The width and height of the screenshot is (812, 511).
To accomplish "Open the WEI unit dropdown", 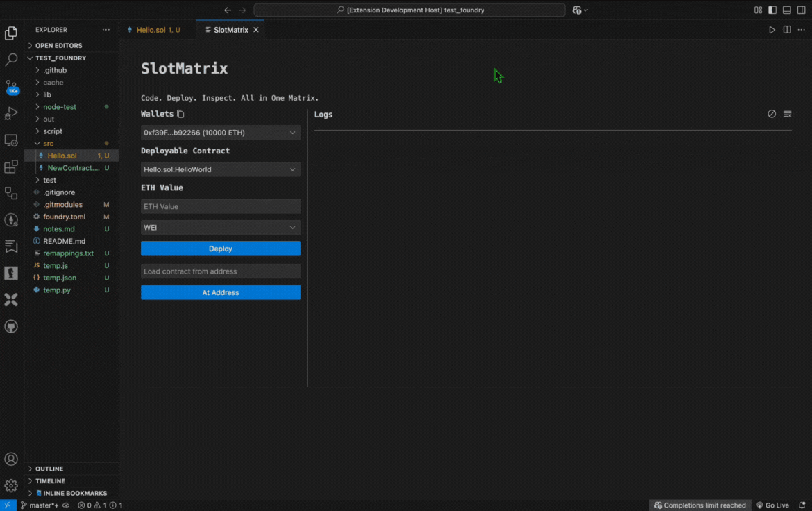I will pyautogui.click(x=221, y=228).
